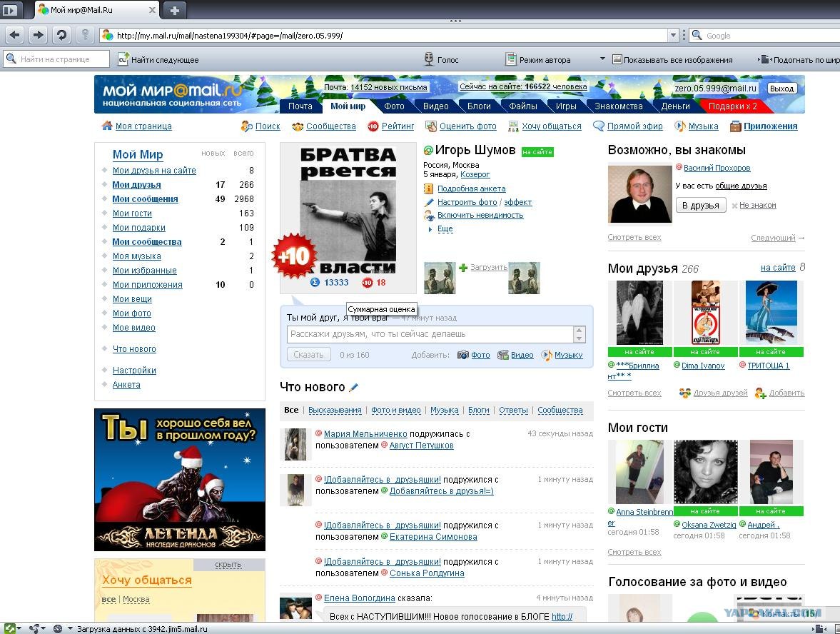Toggle Показывать все изображения option
The width and height of the screenshot is (840, 634).
click(672, 59)
